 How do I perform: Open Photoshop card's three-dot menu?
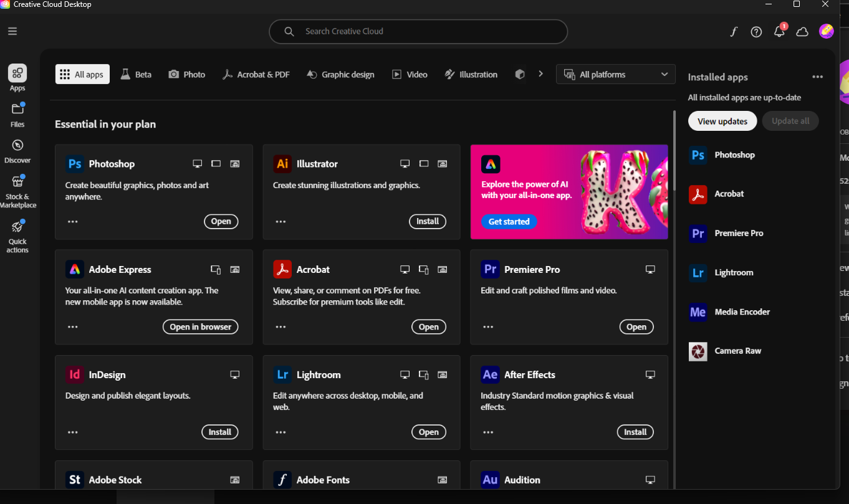[73, 221]
